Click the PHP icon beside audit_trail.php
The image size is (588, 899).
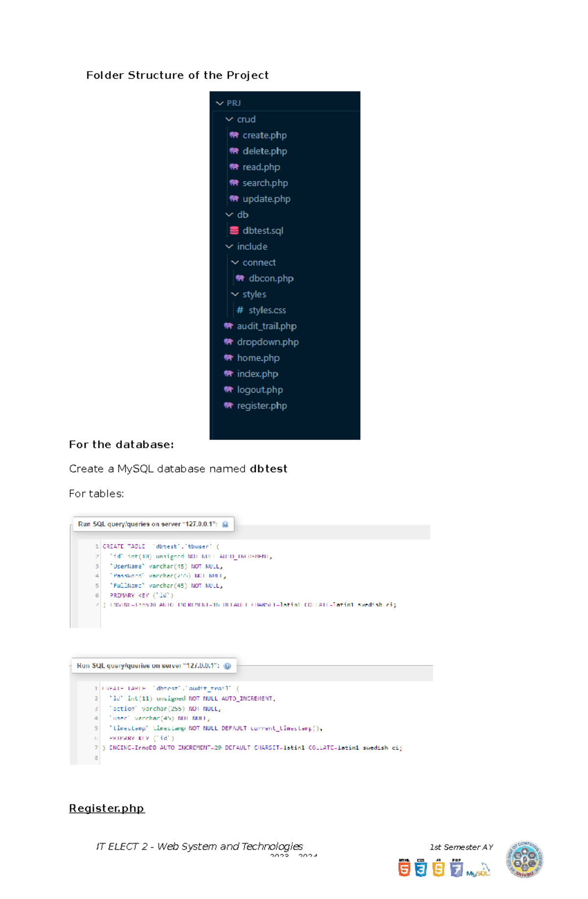228,326
